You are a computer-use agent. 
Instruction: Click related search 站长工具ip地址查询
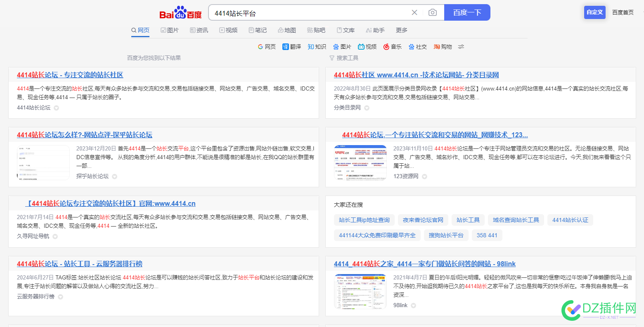click(x=364, y=220)
